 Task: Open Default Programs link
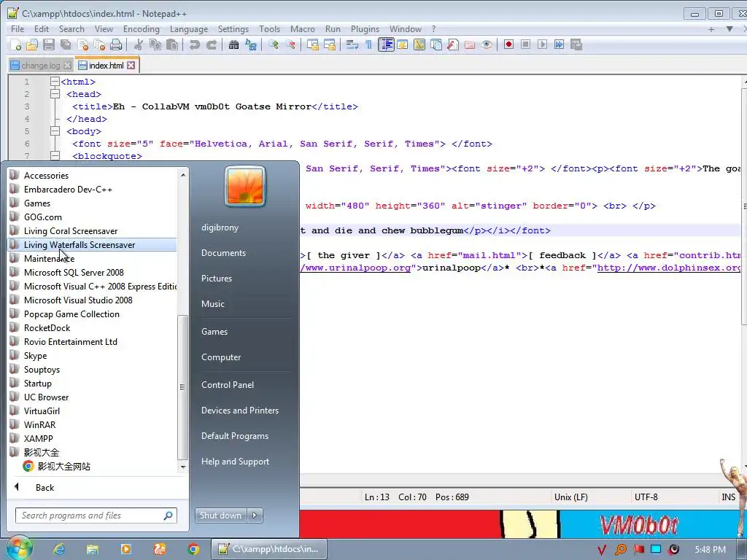pos(234,436)
